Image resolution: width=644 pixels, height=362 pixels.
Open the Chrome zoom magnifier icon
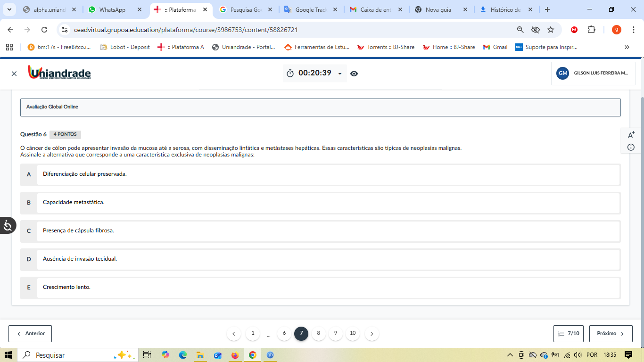pyautogui.click(x=520, y=30)
